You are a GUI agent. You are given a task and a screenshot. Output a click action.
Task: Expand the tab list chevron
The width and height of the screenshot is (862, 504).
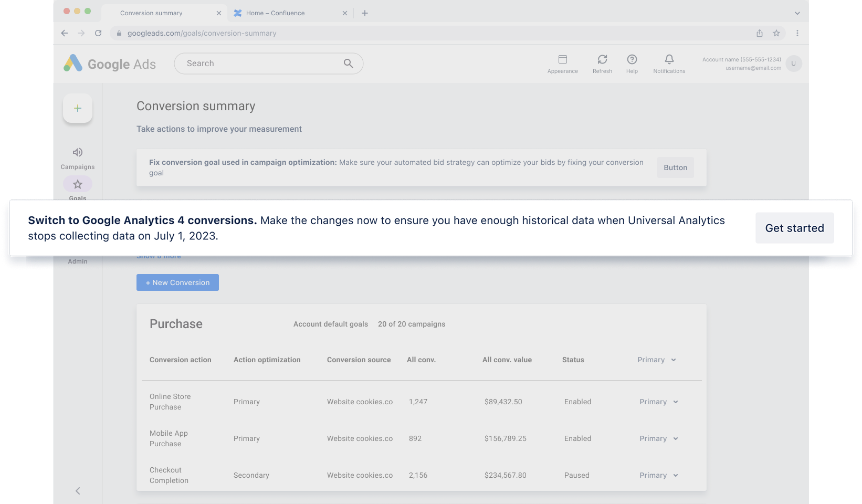797,13
